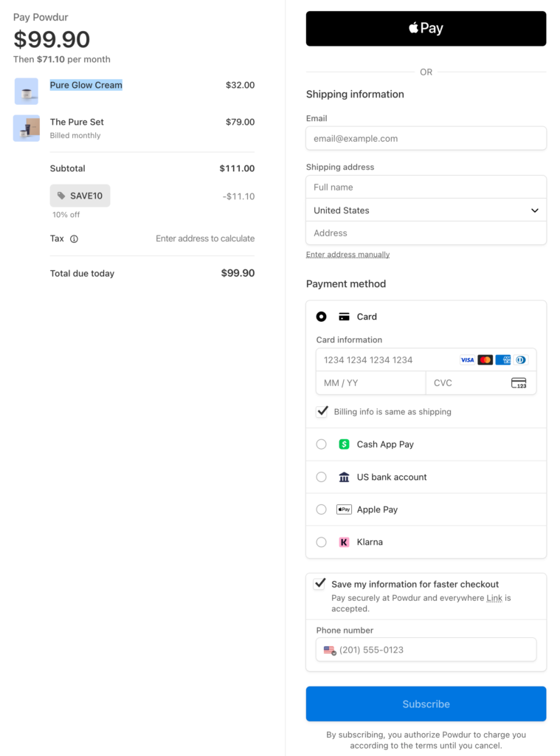Click the Cash App Pay logo icon
The image size is (560, 756).
[x=344, y=444]
